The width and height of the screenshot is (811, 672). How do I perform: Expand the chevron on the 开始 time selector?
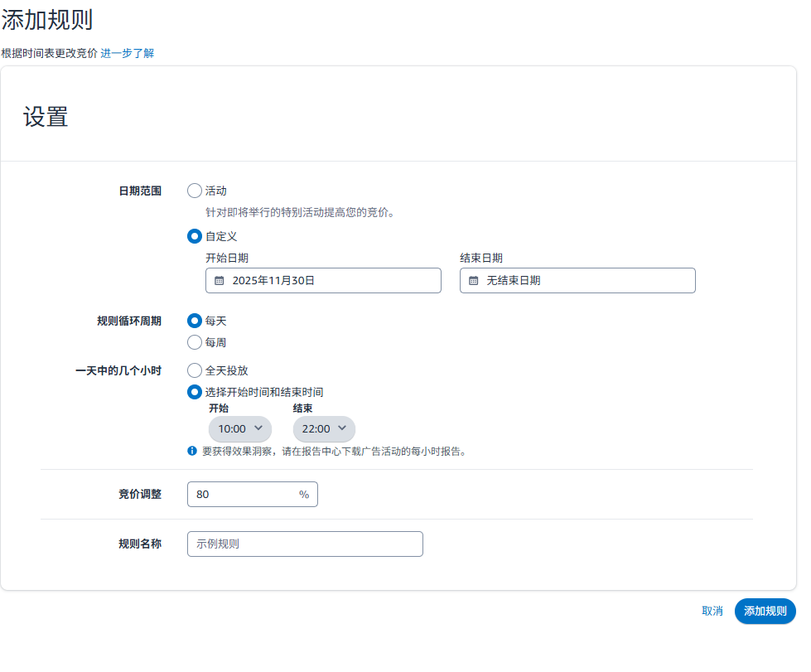[x=258, y=428]
